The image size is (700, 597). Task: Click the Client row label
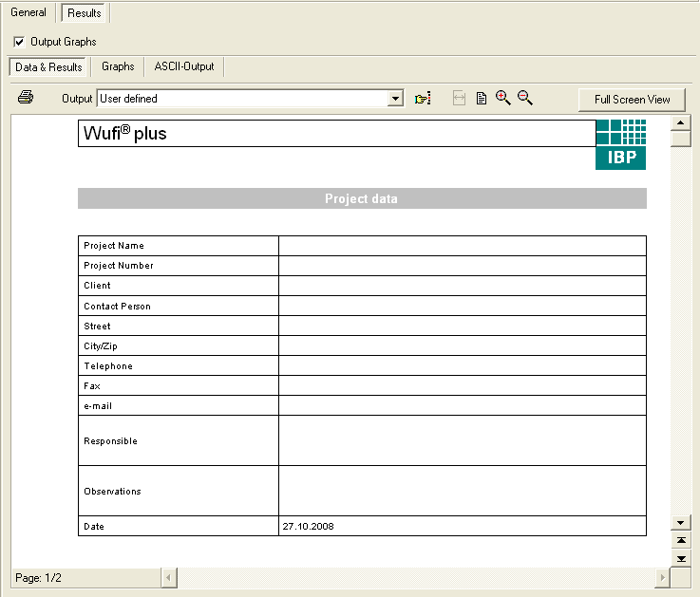point(97,286)
